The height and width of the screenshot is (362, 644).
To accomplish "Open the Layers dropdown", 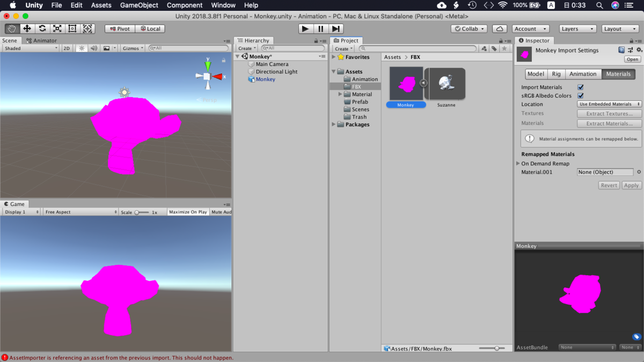I will (577, 29).
